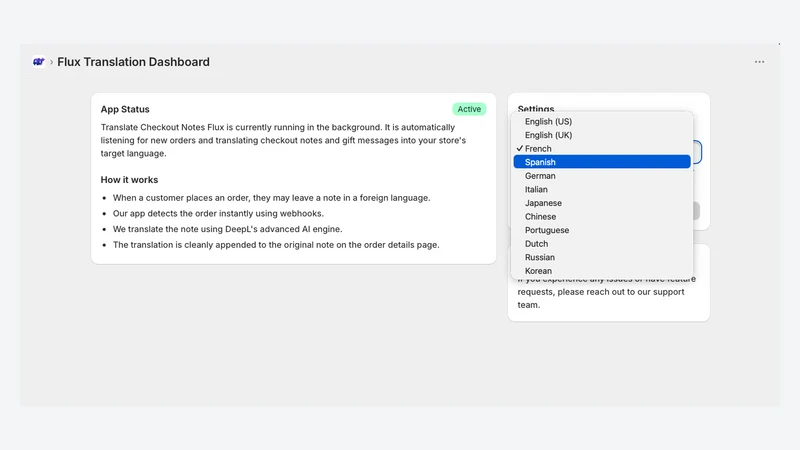The image size is (800, 450).
Task: Select English (UK) from language list
Action: pos(602,135)
